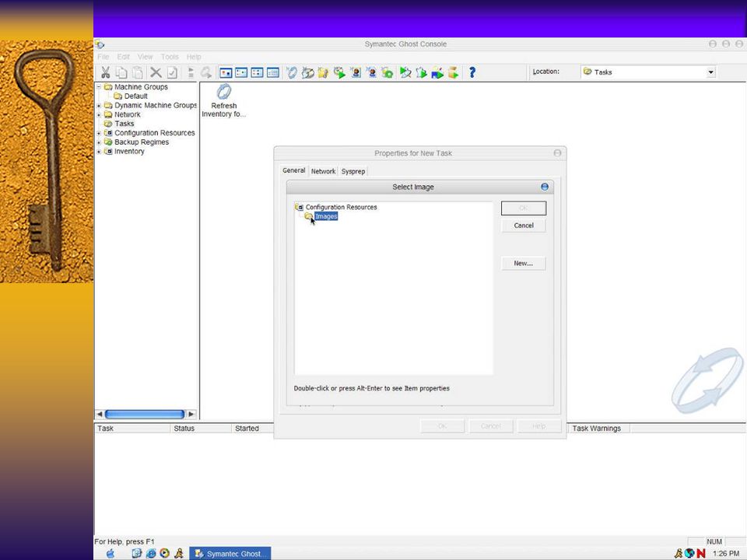
Task: Open the Edit menu
Action: (124, 57)
